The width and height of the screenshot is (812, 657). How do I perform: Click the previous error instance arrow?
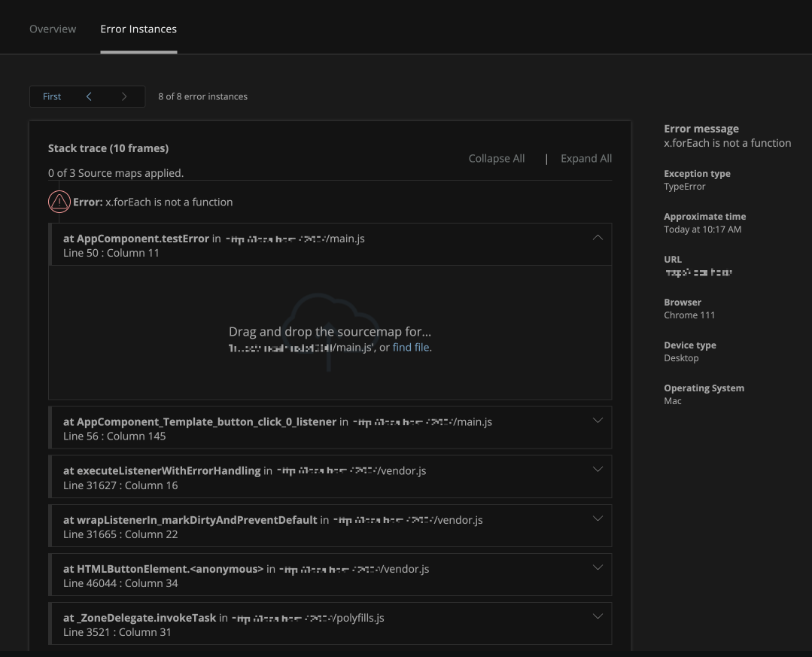tap(88, 96)
